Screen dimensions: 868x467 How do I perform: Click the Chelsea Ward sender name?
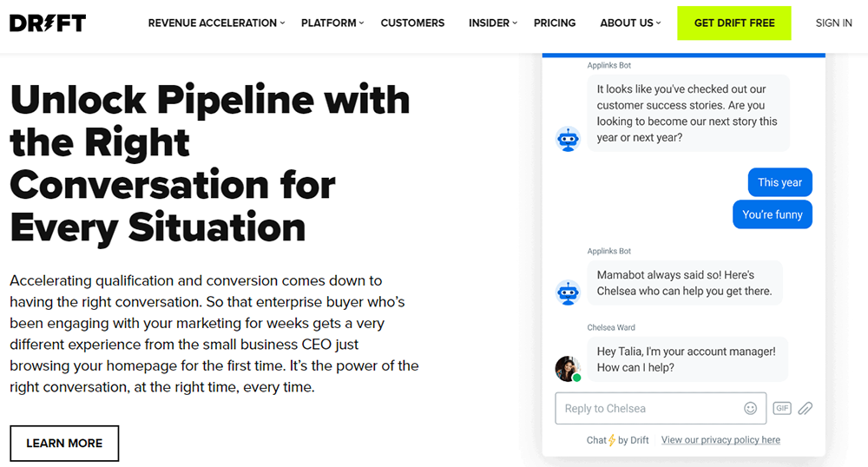611,327
